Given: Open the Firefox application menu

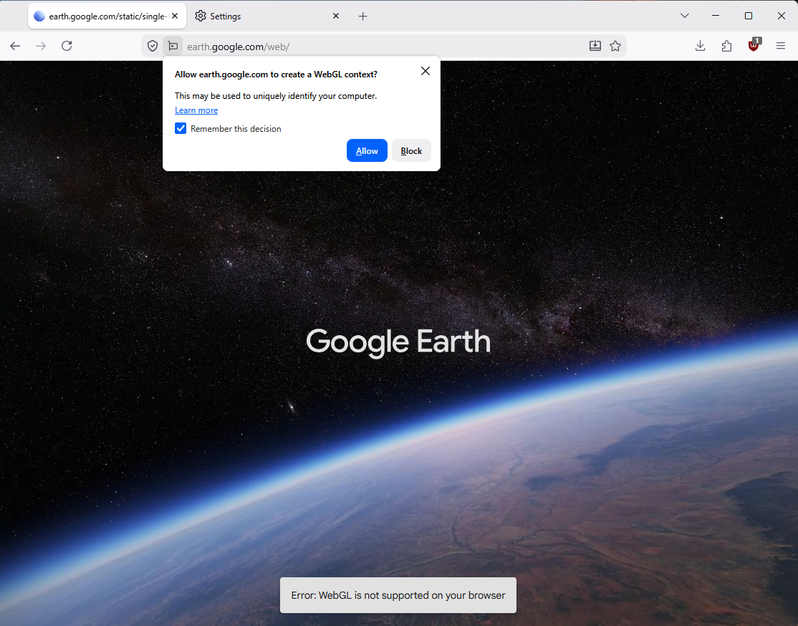Looking at the screenshot, I should 781,46.
